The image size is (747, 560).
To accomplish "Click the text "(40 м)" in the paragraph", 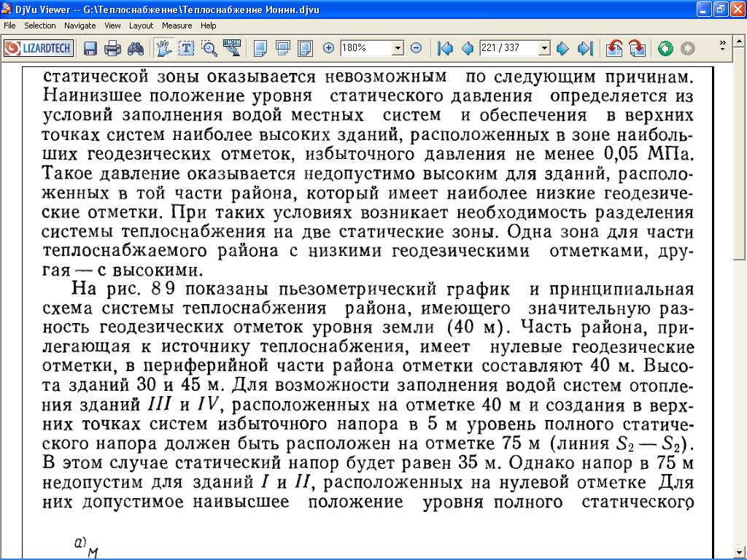I will [x=479, y=327].
